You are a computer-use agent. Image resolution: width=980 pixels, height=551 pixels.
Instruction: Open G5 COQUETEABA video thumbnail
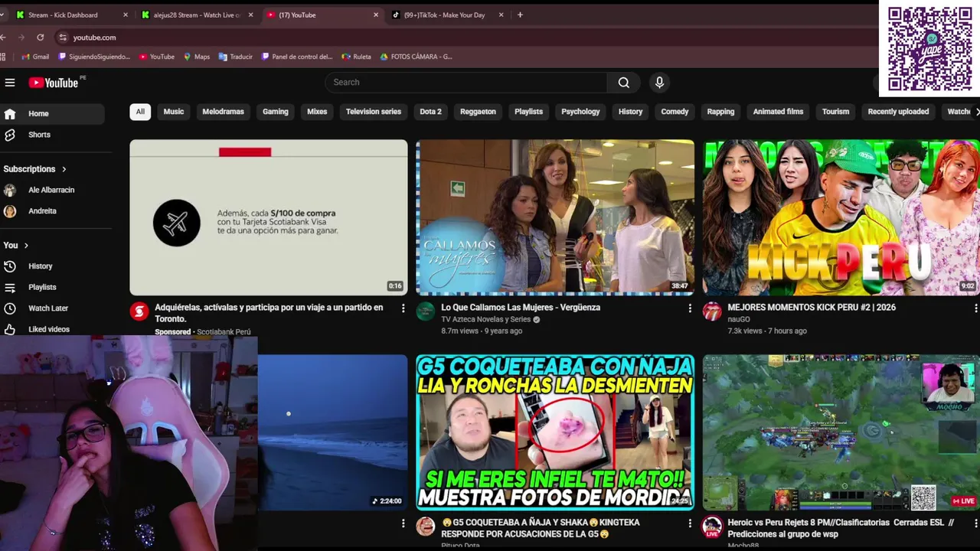tap(555, 432)
